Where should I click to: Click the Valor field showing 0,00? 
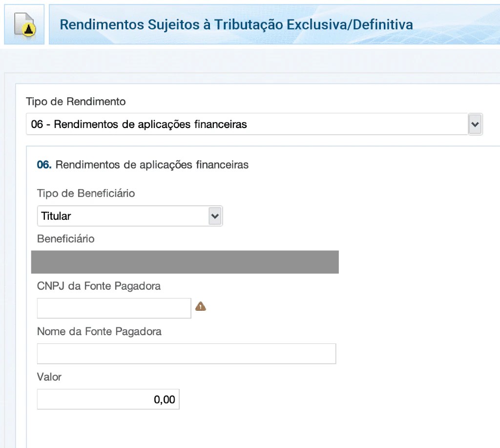[x=107, y=399]
